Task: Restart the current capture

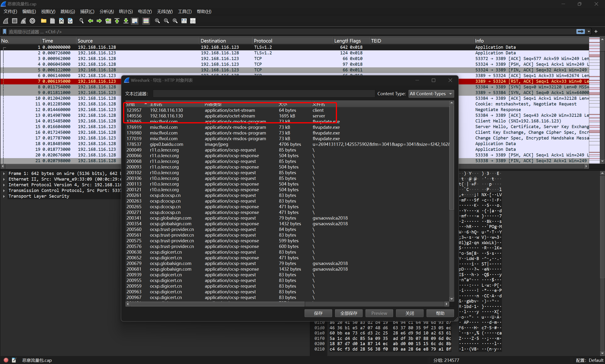Action: [23, 21]
